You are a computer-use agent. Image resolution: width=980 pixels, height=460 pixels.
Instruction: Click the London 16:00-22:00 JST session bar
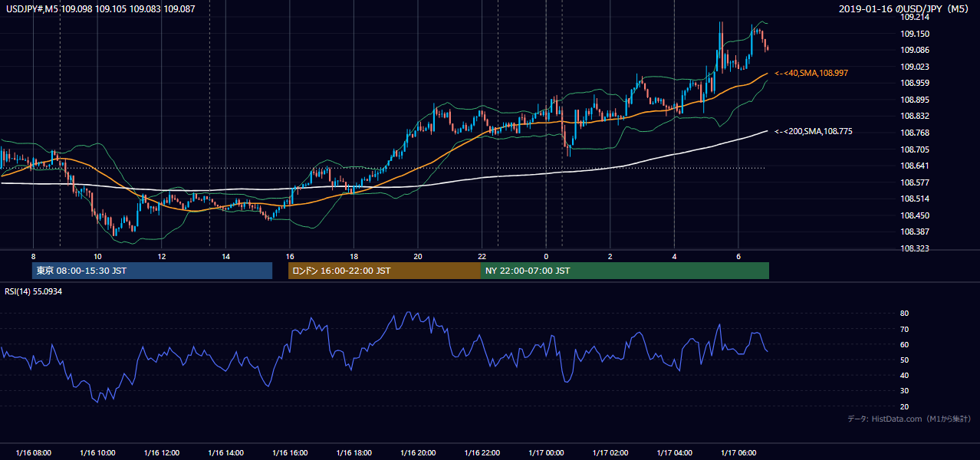coord(384,271)
